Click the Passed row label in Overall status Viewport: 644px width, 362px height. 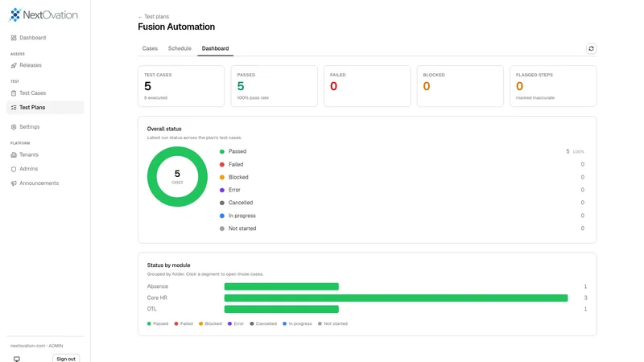tap(237, 151)
